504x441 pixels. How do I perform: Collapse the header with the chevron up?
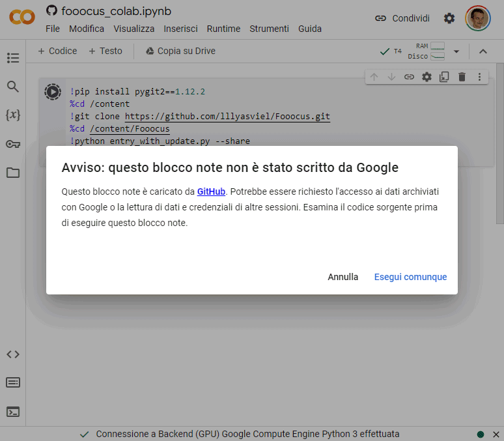(x=483, y=51)
